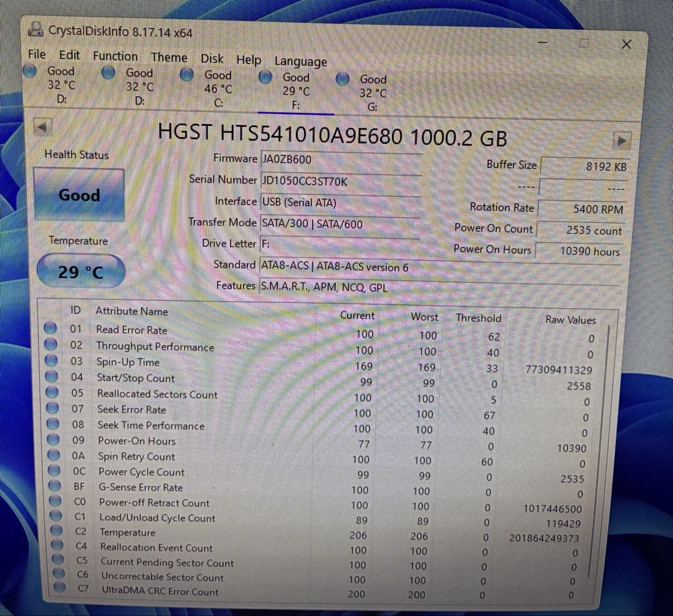The height and width of the screenshot is (616, 673).
Task: Click status dot for Current Pending Sector Count
Action: point(58,559)
